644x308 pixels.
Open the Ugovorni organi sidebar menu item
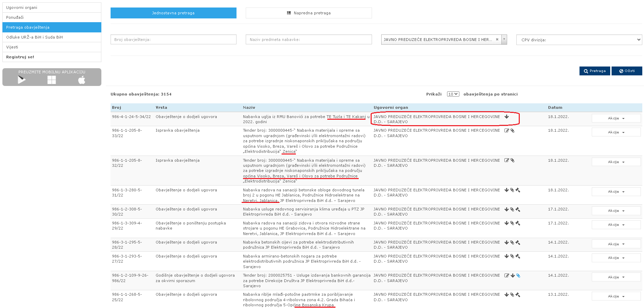tap(52, 8)
